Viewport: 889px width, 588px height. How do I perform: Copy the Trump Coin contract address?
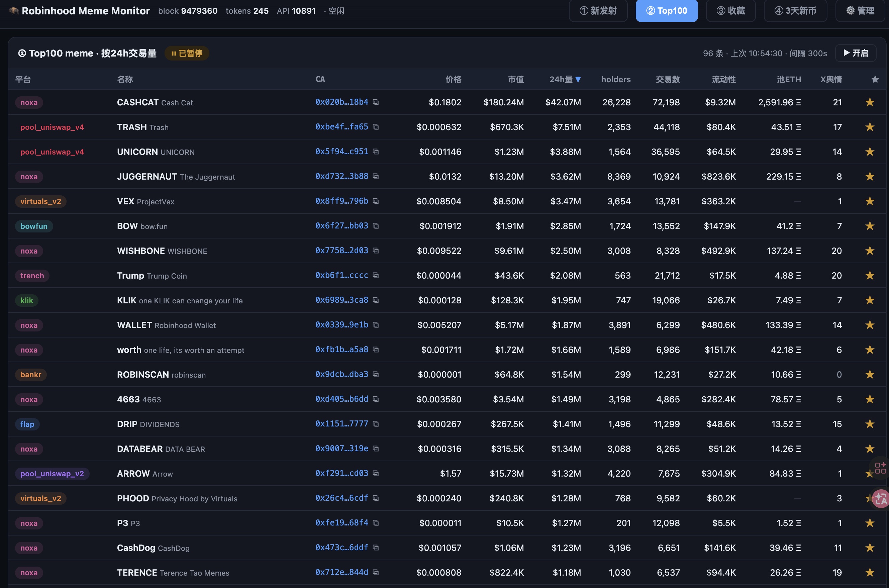pos(376,275)
